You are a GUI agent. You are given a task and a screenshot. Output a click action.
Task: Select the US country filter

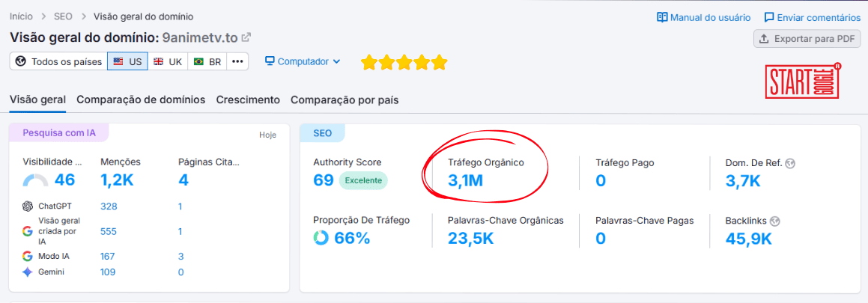(127, 62)
